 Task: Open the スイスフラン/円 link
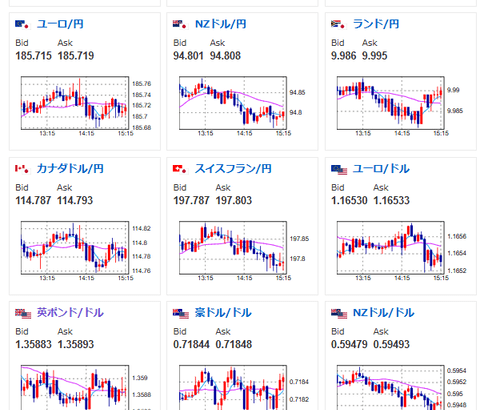pos(233,169)
